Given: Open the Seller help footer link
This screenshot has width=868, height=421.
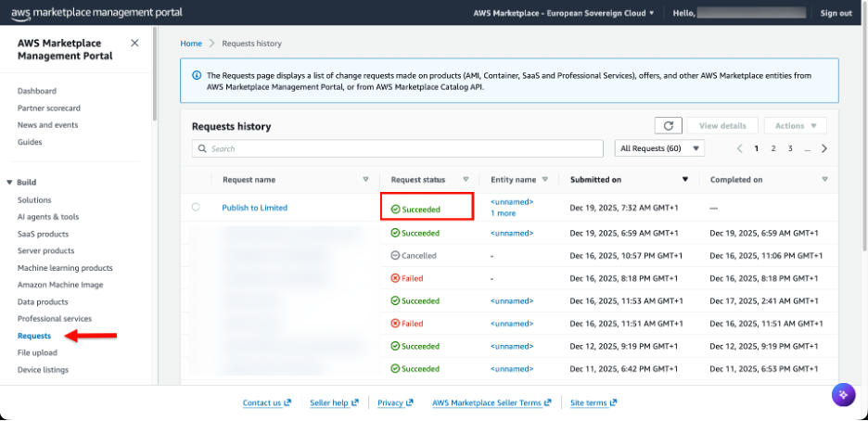Looking at the screenshot, I should (x=335, y=402).
